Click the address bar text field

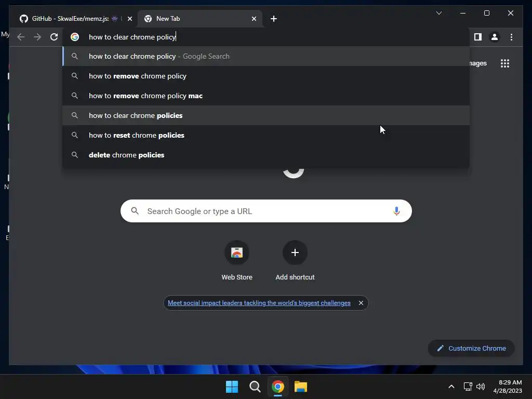[267, 37]
